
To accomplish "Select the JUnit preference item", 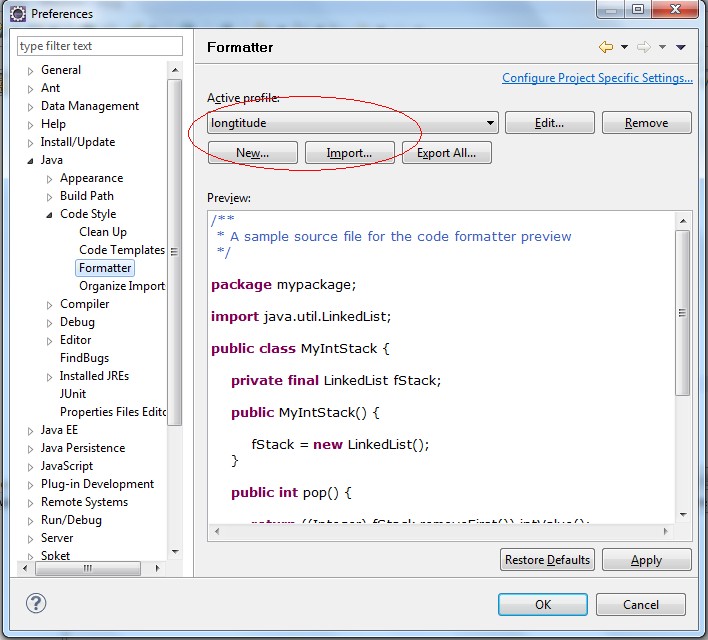I will tap(73, 394).
